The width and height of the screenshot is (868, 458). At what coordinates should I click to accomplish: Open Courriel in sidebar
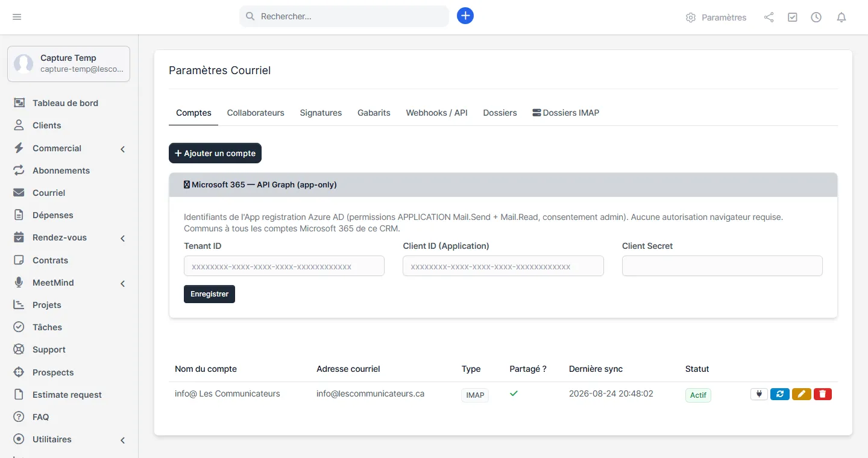click(49, 193)
